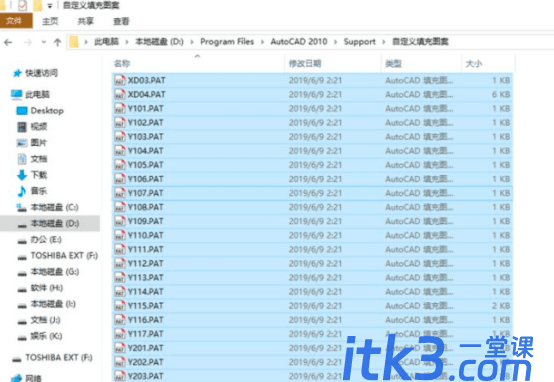Screen dimensions: 554x382
Task: Select 本地磁盘 (I:) in the sidebar
Action: point(53,304)
